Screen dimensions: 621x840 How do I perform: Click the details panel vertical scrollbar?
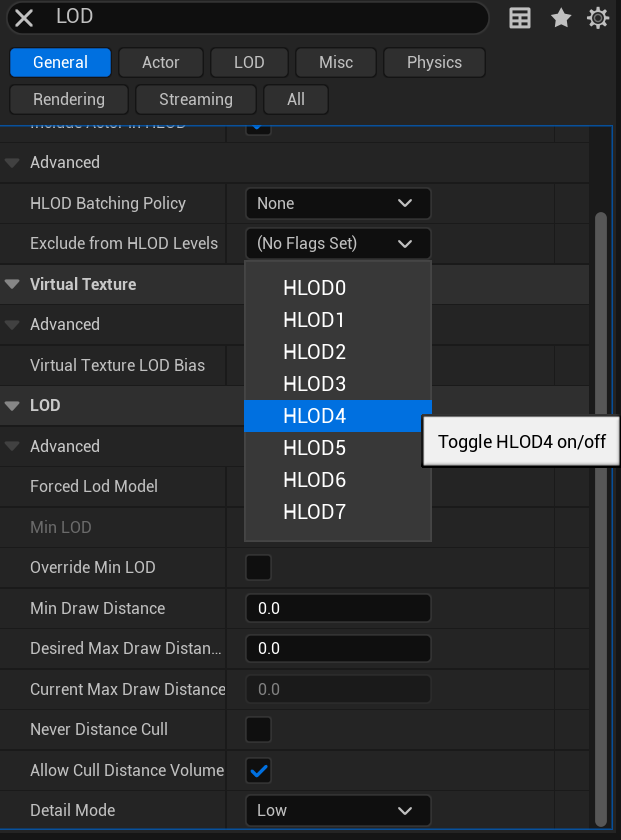click(x=601, y=500)
